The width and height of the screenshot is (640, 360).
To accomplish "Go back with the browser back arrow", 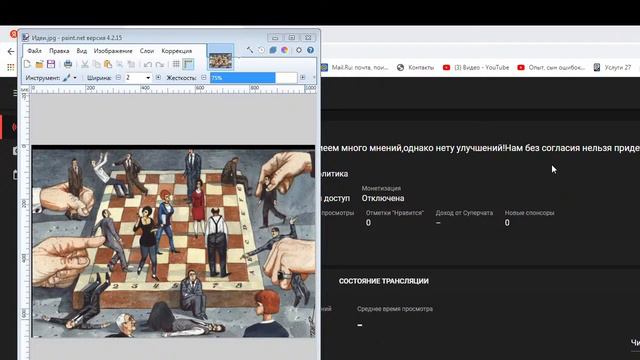I will (x=11, y=51).
